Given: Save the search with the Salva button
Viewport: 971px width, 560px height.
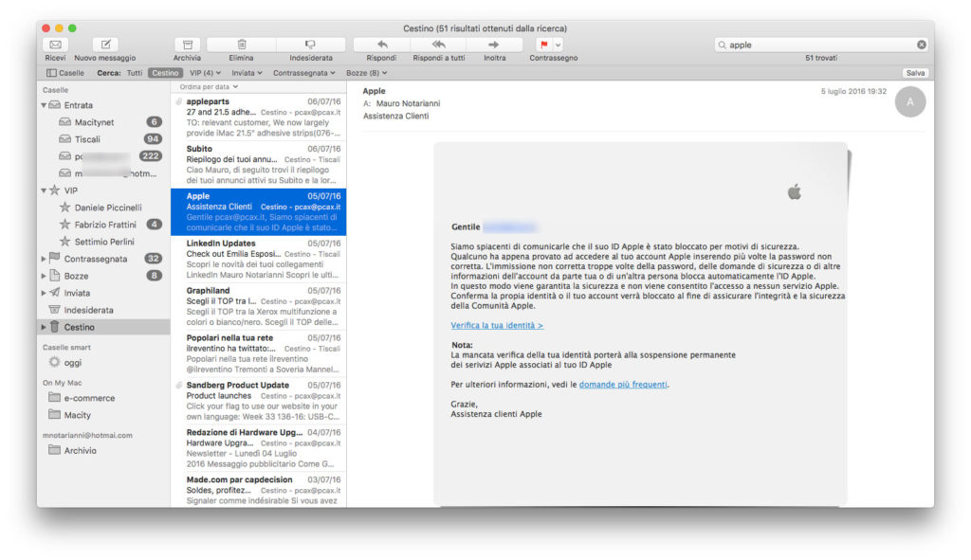Looking at the screenshot, I should coord(915,73).
